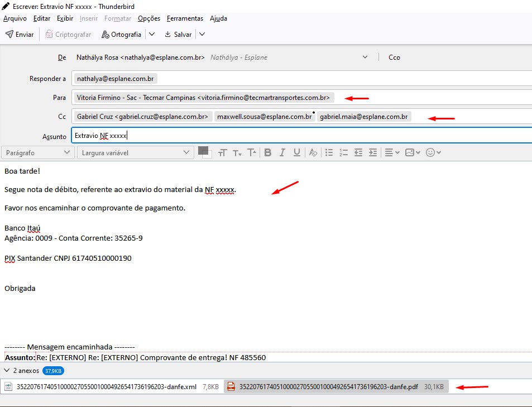The height and width of the screenshot is (407, 532).
Task: Open the insert image dropdown icon
Action: pyautogui.click(x=413, y=152)
